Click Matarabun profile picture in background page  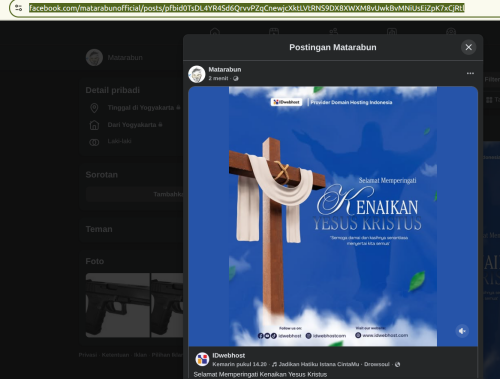[94, 57]
